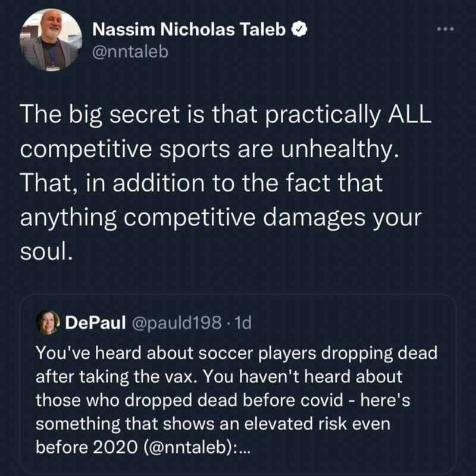Image resolution: width=476 pixels, height=476 pixels.
Task: Click the line 'anything competitive damages your'
Action: [220, 217]
